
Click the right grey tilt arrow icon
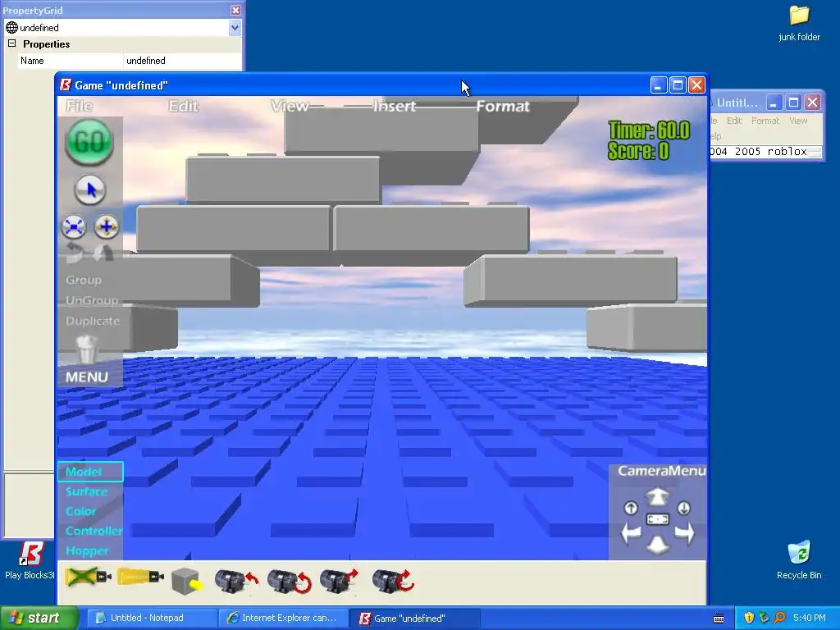click(103, 253)
